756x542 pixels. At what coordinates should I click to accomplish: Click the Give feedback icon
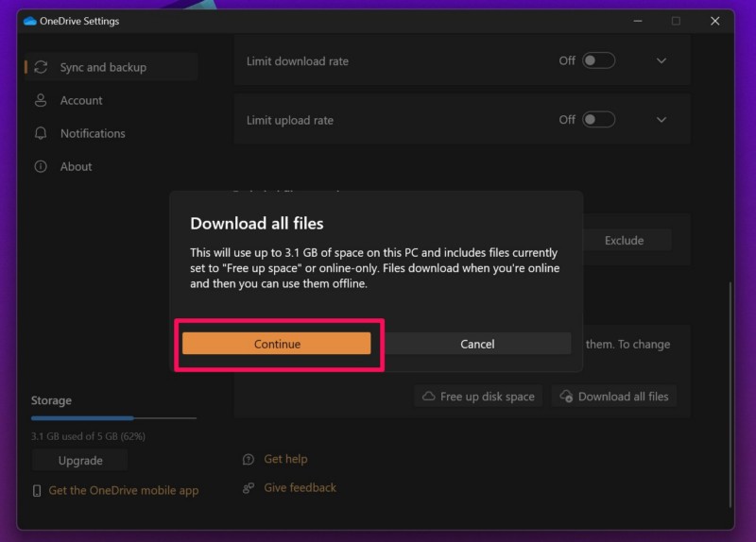click(x=249, y=487)
